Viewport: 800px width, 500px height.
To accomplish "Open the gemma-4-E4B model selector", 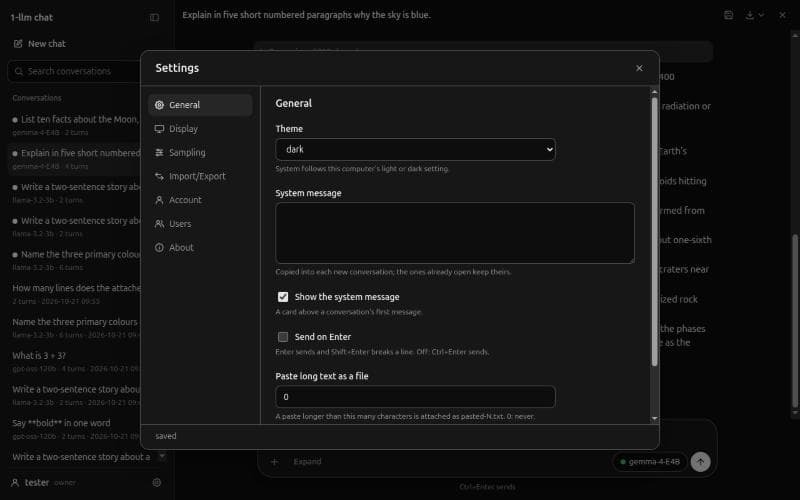I will tap(649, 461).
